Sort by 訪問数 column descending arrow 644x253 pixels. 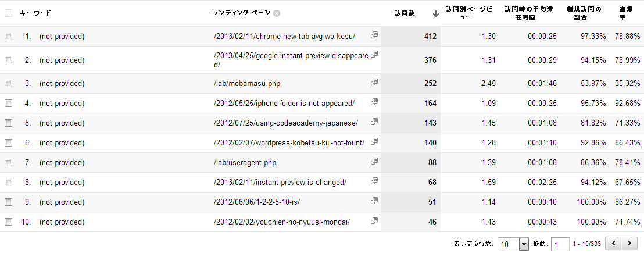point(436,13)
